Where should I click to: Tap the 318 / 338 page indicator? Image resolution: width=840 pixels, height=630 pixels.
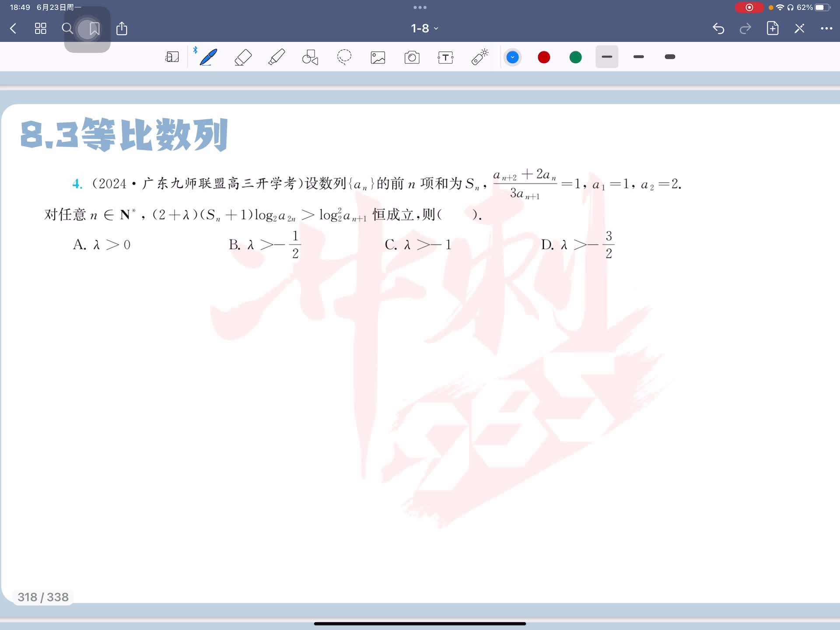tap(43, 597)
